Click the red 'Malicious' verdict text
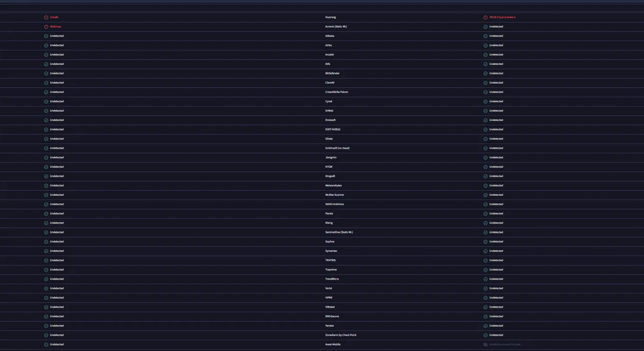 click(x=56, y=27)
